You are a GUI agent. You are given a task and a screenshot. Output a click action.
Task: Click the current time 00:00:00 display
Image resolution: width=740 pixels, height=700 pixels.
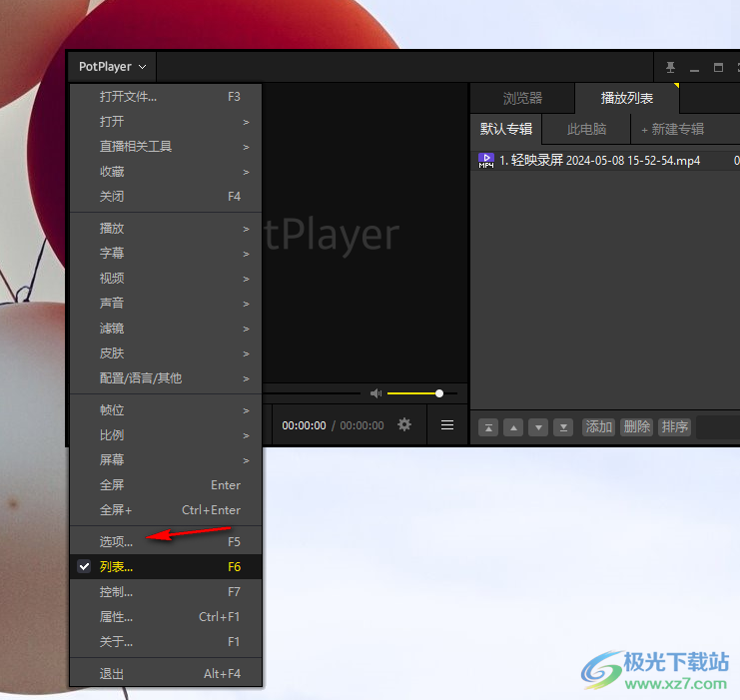pos(304,425)
